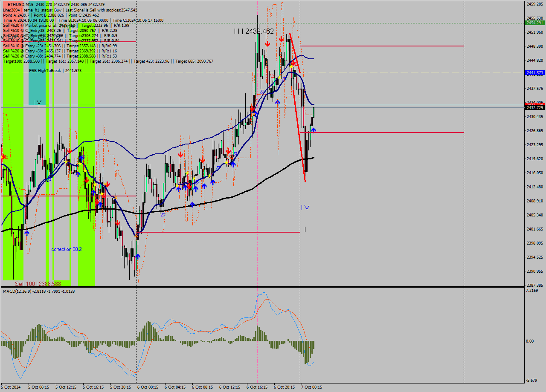Click 'Sell %20 @ Market price' line
The width and height of the screenshot is (546, 392).
(66, 25)
